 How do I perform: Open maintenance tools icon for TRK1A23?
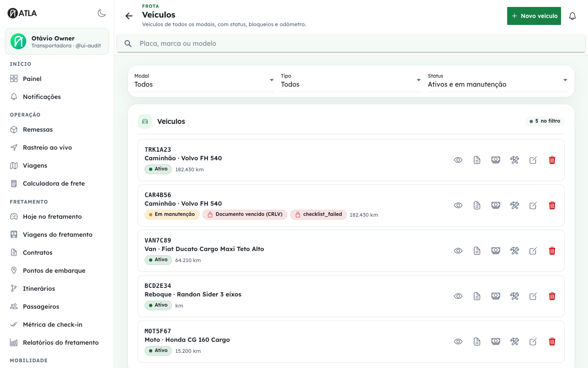tap(514, 160)
